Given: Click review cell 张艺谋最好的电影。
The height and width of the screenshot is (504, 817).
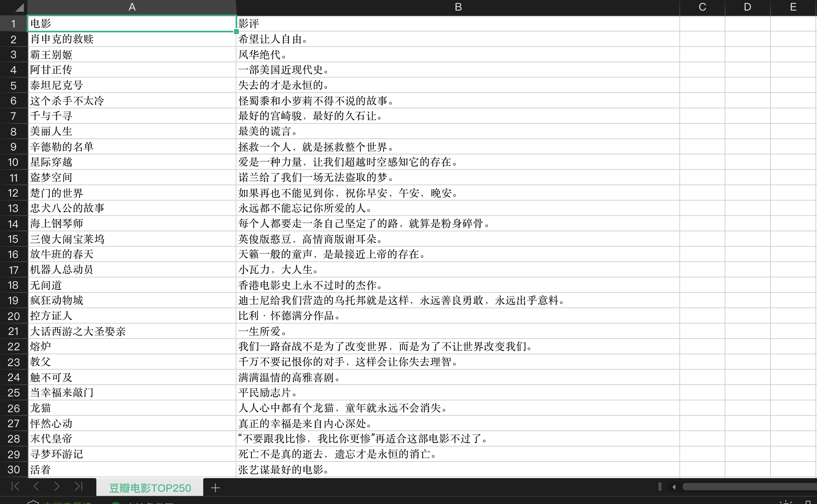Looking at the screenshot, I should pos(458,470).
